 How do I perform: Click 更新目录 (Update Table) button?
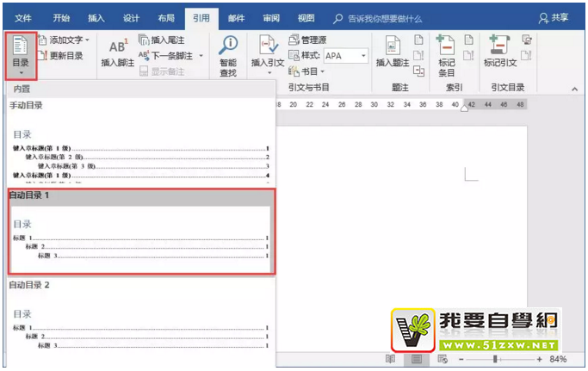tap(60, 56)
